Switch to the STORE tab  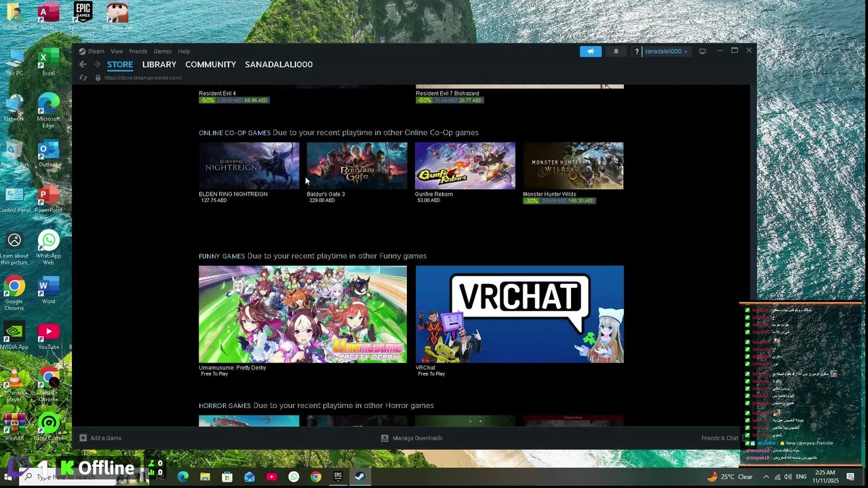click(120, 64)
